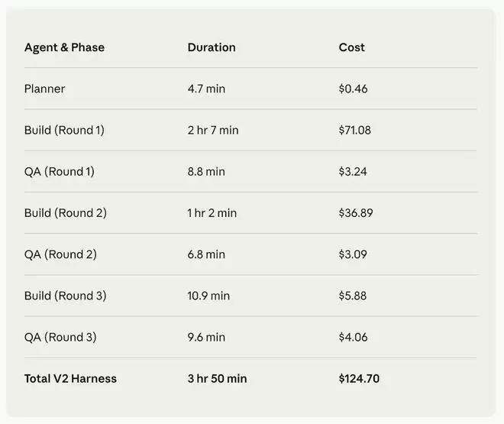The height and width of the screenshot is (424, 504).
Task: Click the Duration column header
Action: pos(212,47)
